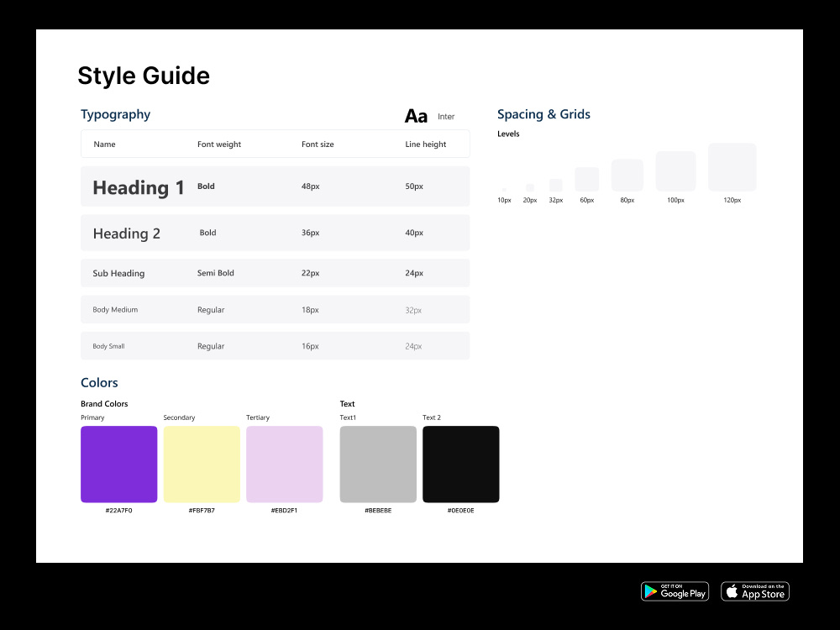Image resolution: width=840 pixels, height=630 pixels.
Task: Click the '#BEBEBE' hex code label
Action: 378,511
